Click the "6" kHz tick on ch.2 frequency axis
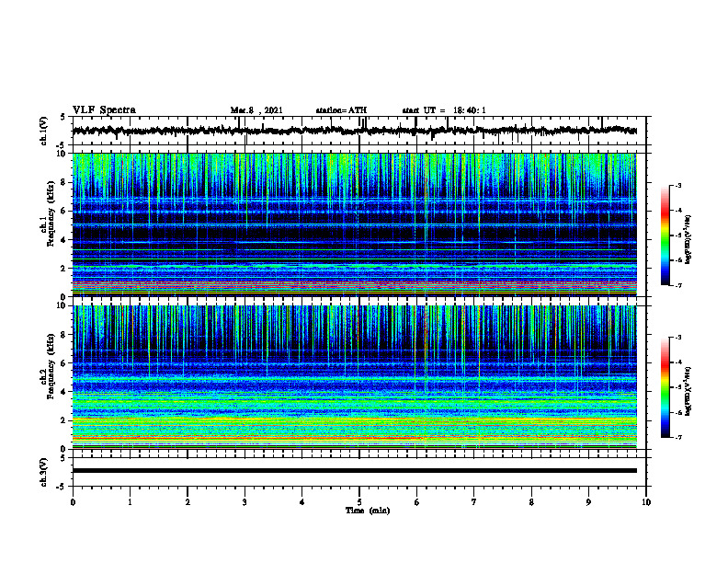728x563 pixels. point(64,363)
